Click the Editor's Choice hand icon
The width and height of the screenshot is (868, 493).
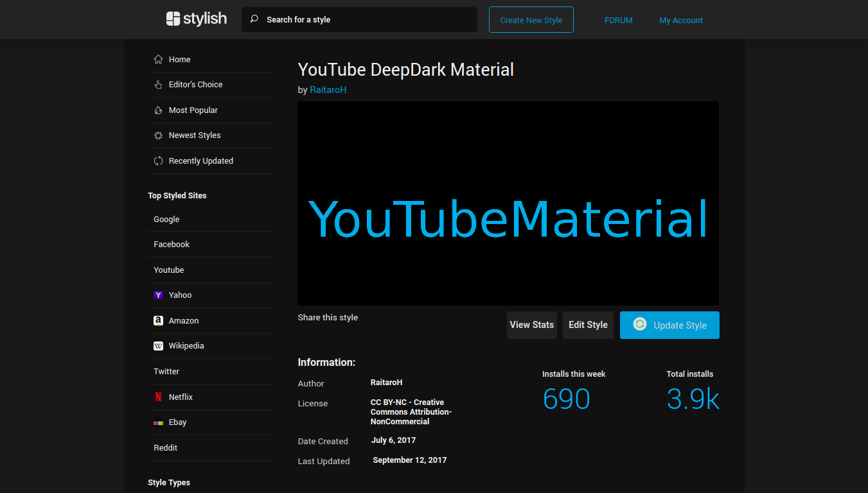tap(158, 85)
